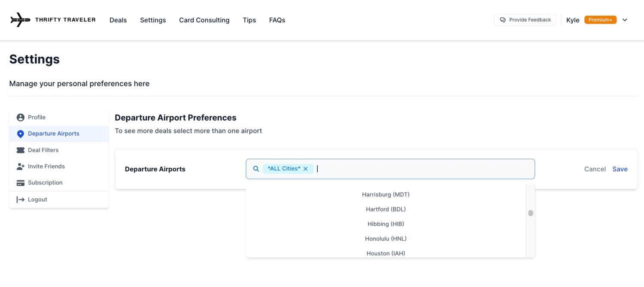This screenshot has height=287, width=644.
Task: Click the speech bubble feedback icon
Action: click(502, 19)
